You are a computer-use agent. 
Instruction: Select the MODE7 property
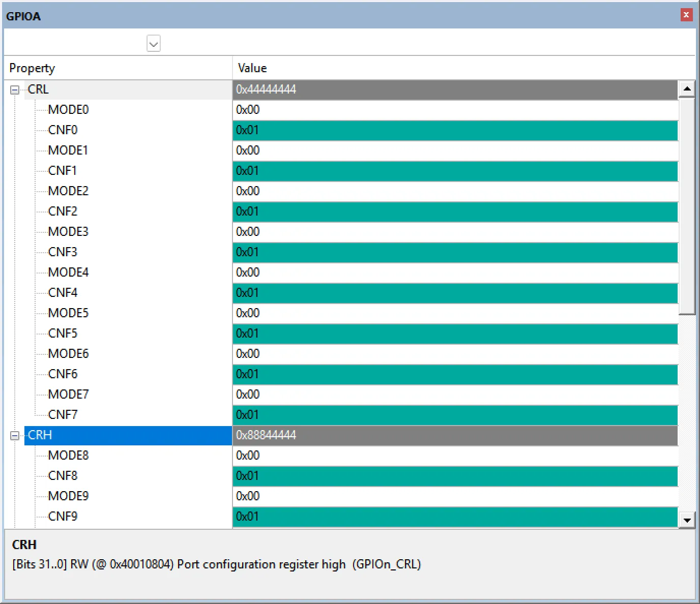(x=68, y=395)
